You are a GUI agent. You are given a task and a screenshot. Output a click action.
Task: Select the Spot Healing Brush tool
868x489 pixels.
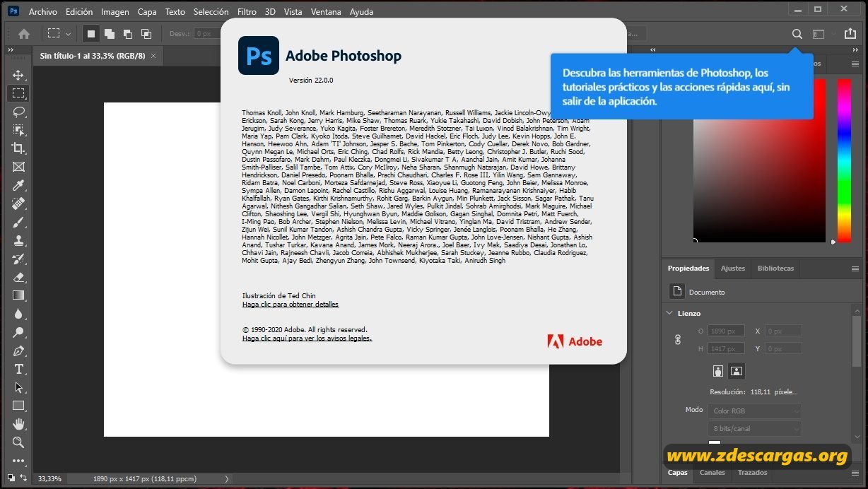point(18,204)
